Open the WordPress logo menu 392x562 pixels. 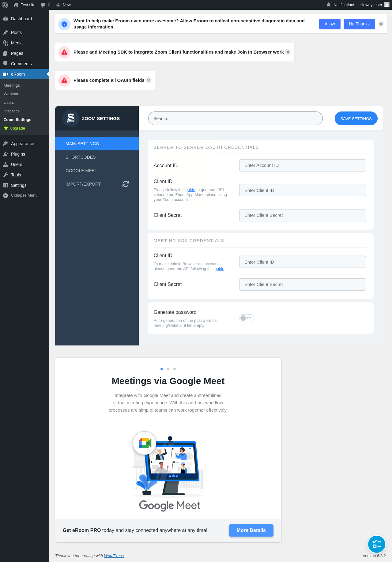pos(5,5)
